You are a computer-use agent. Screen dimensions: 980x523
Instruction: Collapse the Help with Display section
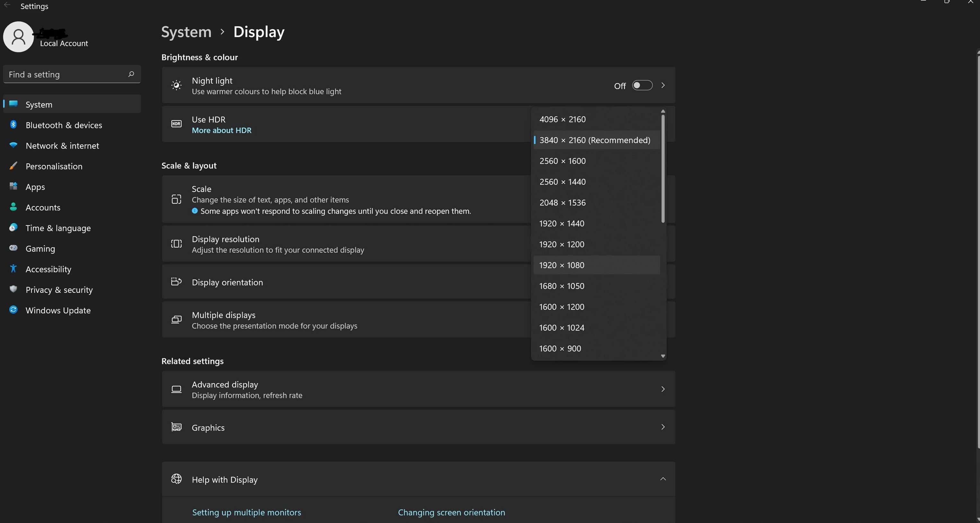(x=663, y=479)
